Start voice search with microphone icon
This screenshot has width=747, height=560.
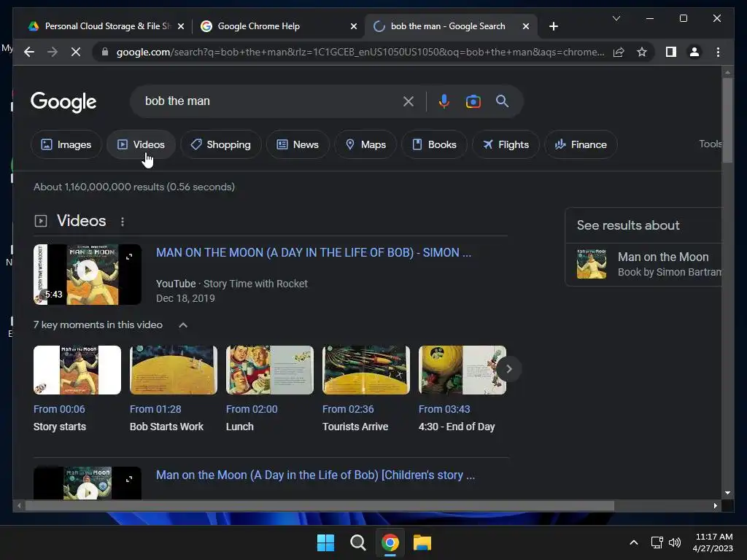(x=444, y=101)
